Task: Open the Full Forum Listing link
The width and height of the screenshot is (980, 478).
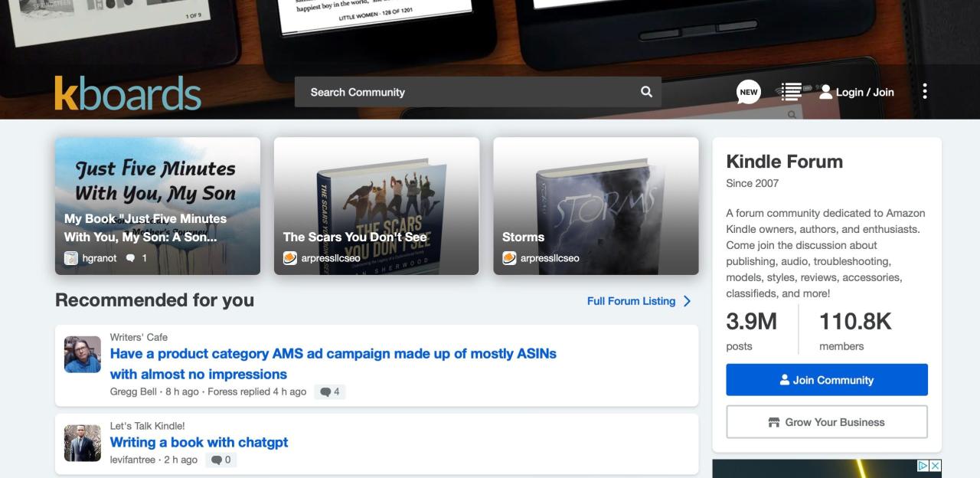Action: point(631,301)
